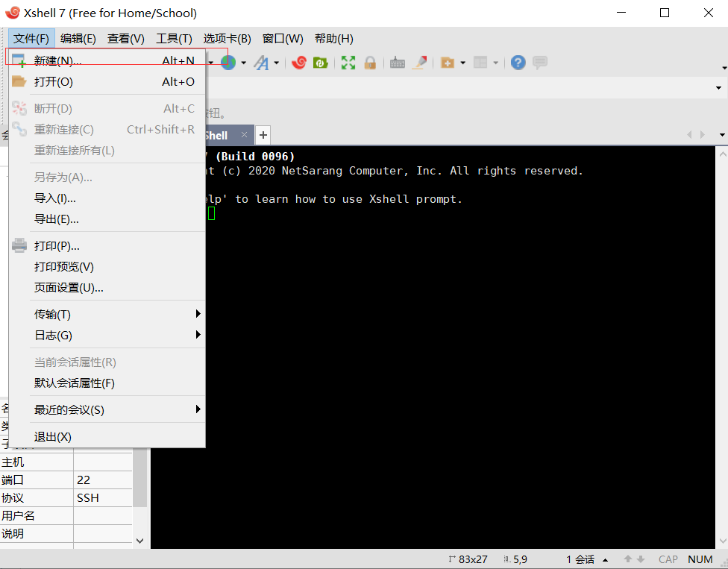The image size is (728, 569).
Task: Open the 查看(V) menu
Action: coord(126,39)
